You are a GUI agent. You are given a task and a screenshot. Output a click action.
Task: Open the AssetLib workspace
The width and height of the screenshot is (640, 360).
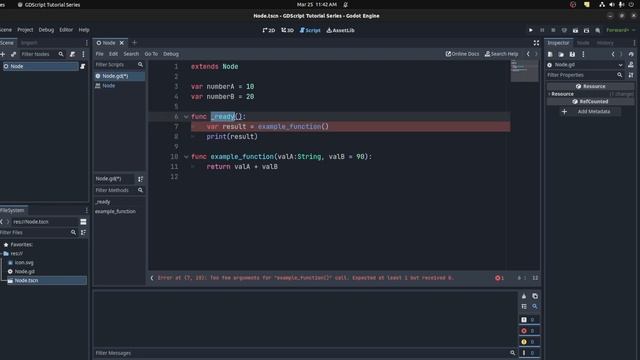(340, 30)
